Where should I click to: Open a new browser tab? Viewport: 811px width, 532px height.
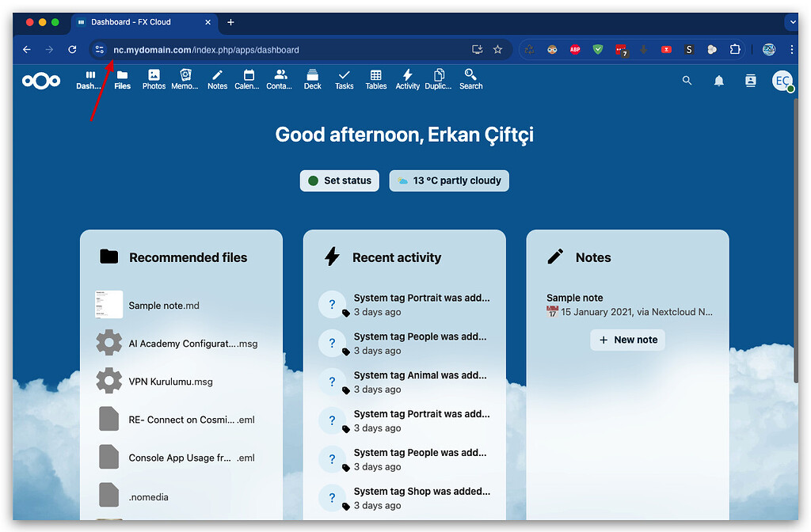tap(230, 22)
